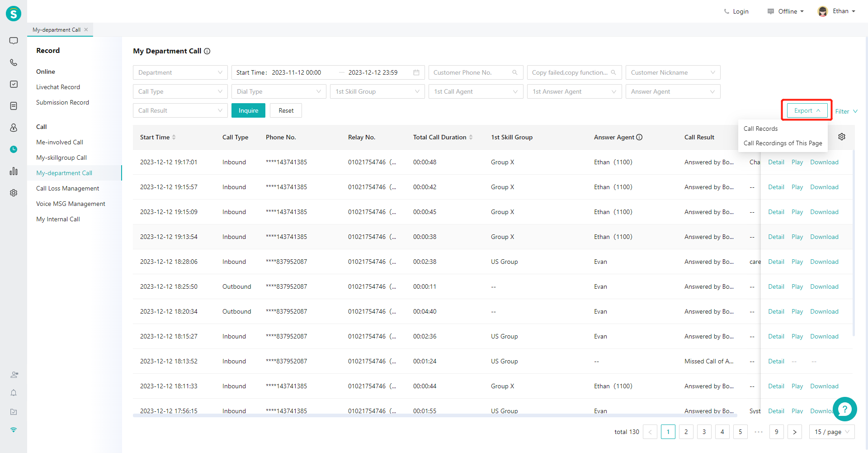The width and height of the screenshot is (868, 453).
Task: Open the customer person icon in sidebar
Action: pos(14,128)
